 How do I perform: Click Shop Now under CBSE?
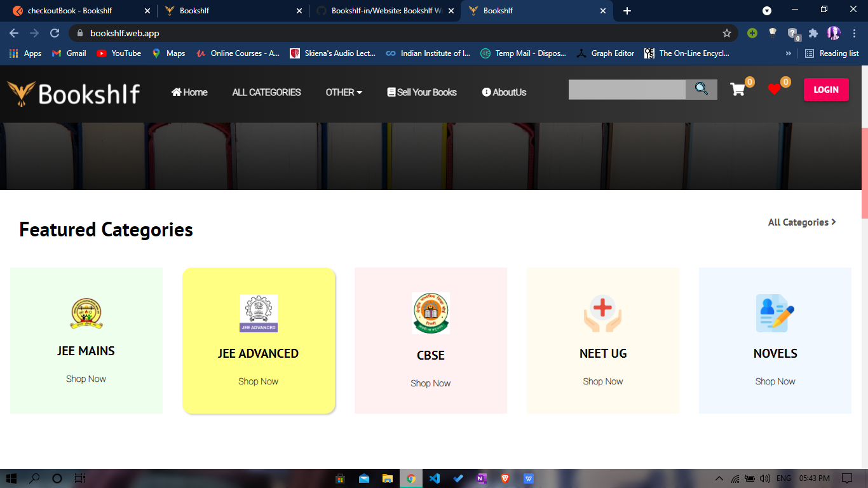(x=431, y=383)
